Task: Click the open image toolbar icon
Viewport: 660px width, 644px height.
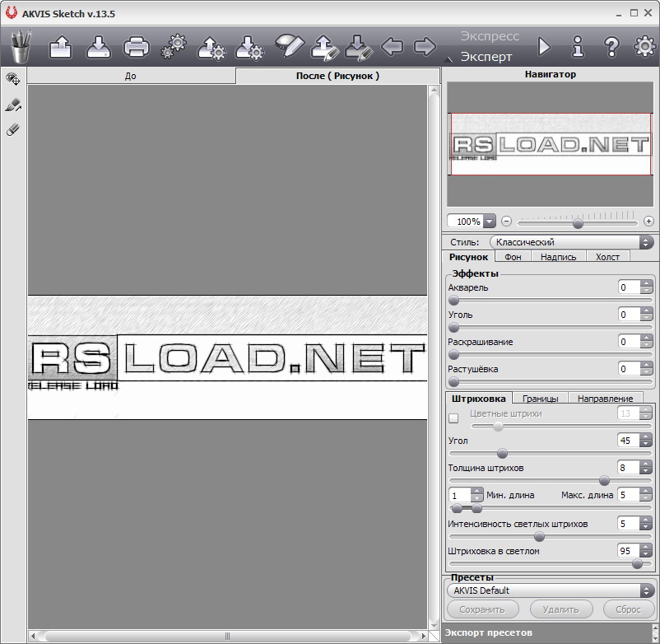Action: pos(61,46)
